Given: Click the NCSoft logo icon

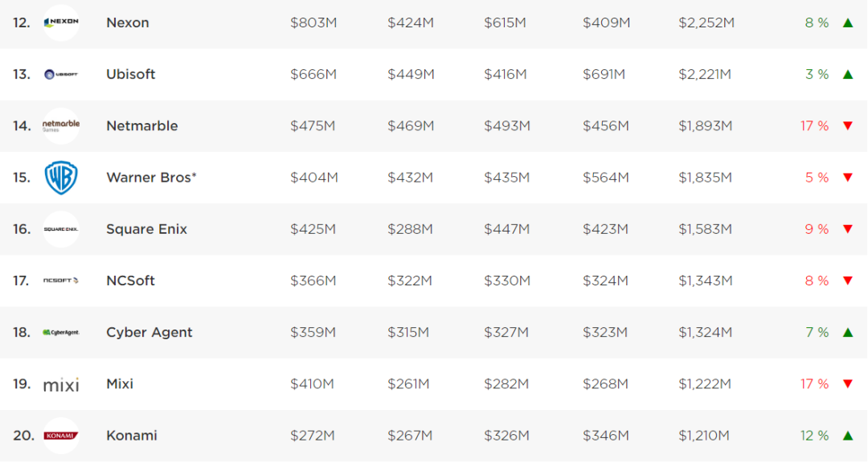Looking at the screenshot, I should tap(61, 281).
